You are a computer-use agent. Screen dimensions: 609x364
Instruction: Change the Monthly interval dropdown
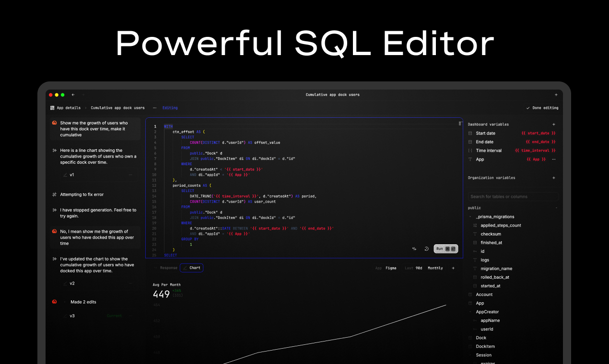pos(435,268)
